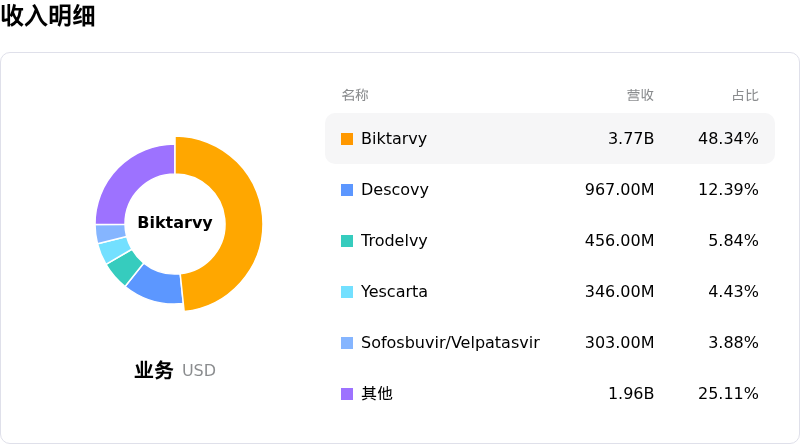Click the 营收 column header
Viewport: 800px width, 444px height.
coord(640,95)
